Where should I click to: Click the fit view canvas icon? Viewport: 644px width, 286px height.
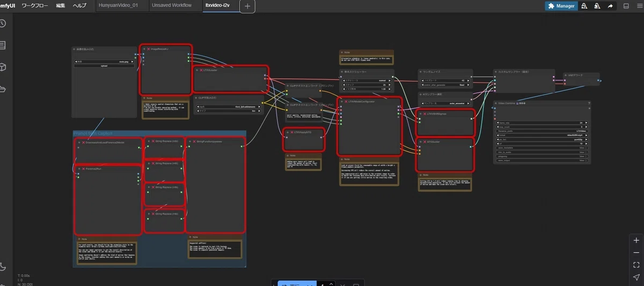tap(636, 265)
